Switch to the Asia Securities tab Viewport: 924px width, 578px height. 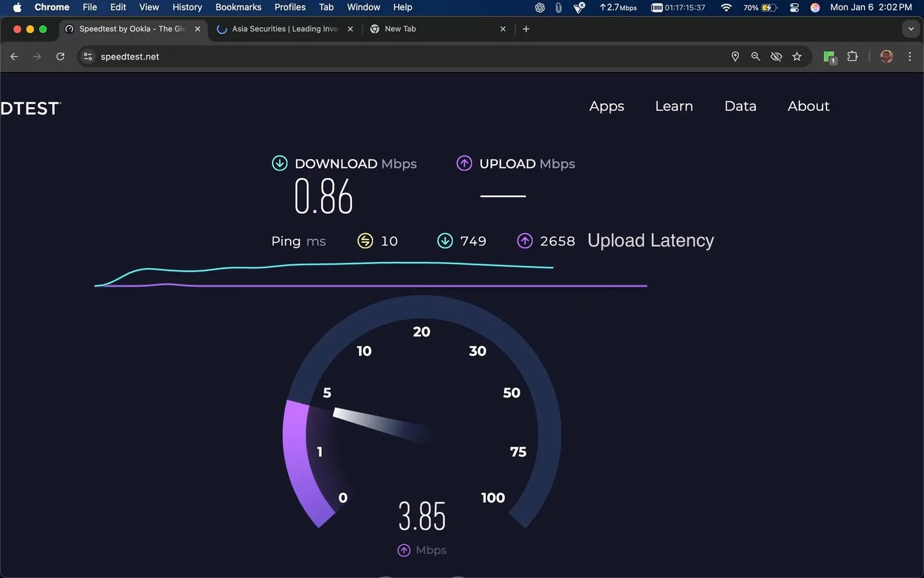[x=283, y=28]
